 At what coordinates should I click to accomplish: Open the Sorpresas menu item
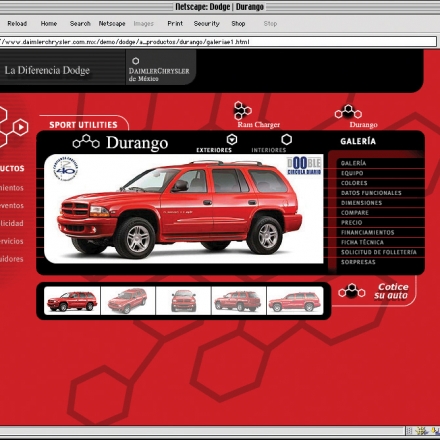click(358, 262)
